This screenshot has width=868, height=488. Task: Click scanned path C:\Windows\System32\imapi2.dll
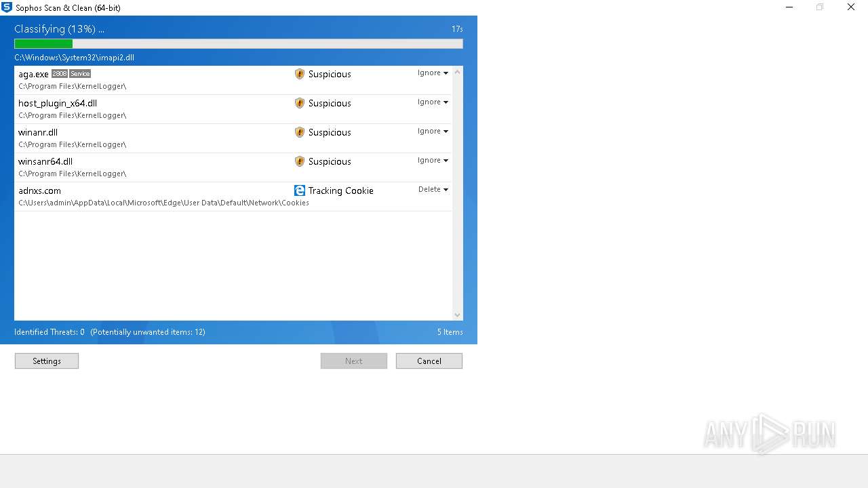tap(74, 58)
